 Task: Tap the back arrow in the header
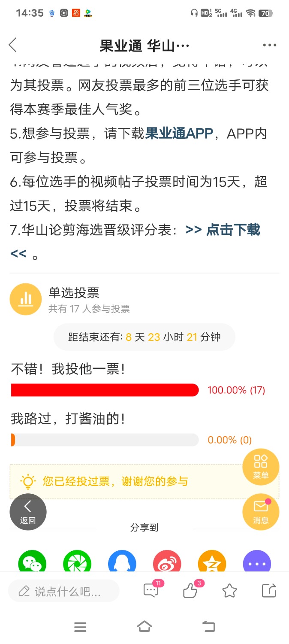[x=13, y=45]
